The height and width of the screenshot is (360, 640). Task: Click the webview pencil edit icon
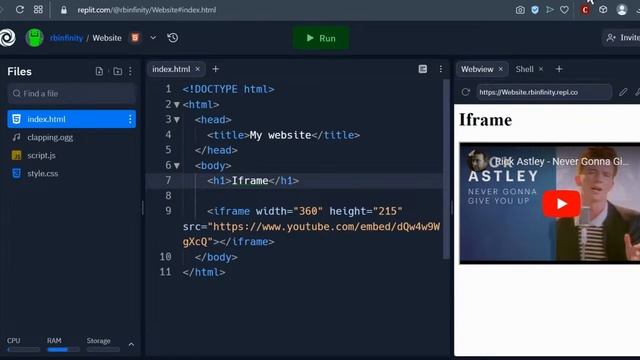pos(623,92)
